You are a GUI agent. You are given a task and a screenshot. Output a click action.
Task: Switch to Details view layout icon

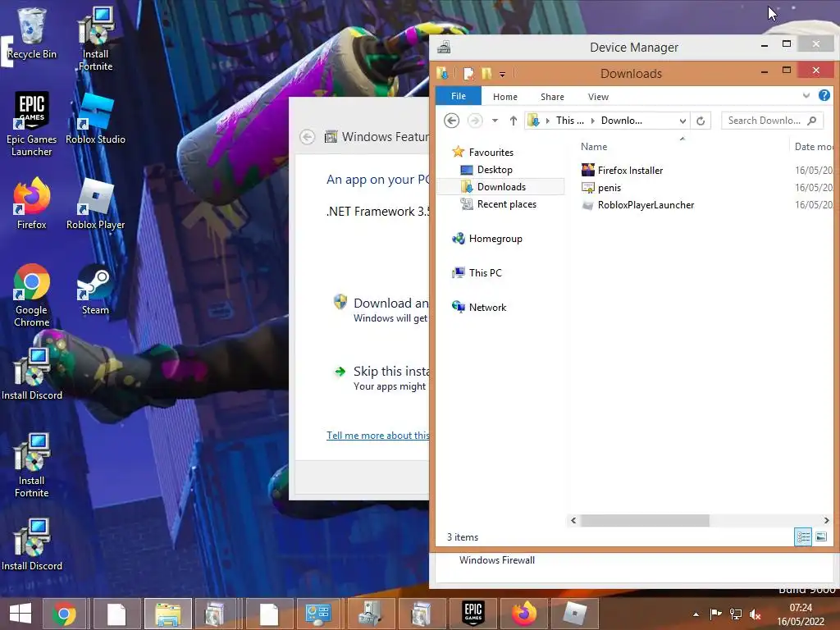coord(803,536)
